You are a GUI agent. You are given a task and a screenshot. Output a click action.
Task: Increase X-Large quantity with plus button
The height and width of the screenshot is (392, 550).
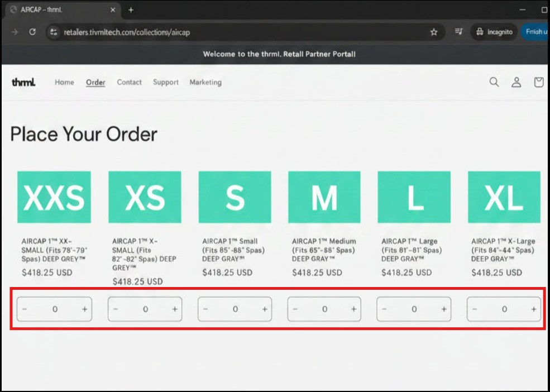(533, 309)
